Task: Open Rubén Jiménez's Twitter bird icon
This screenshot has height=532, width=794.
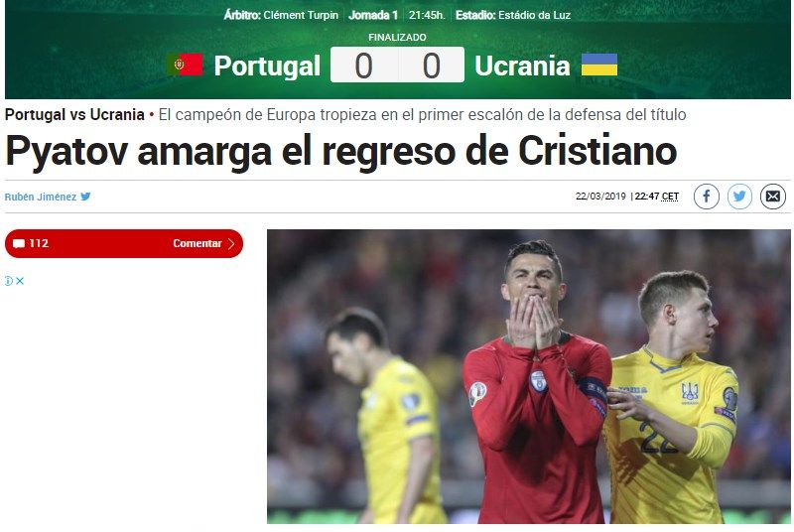Action: click(85, 197)
